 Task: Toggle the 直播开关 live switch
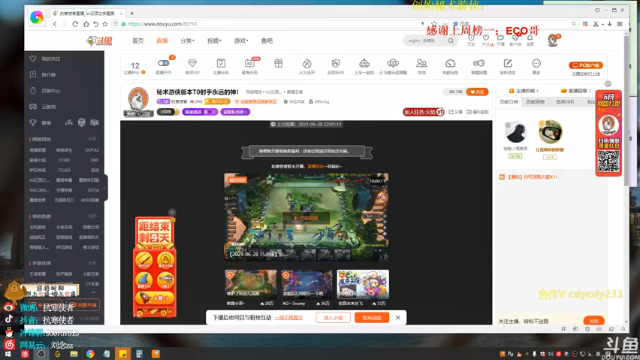[x=163, y=63]
